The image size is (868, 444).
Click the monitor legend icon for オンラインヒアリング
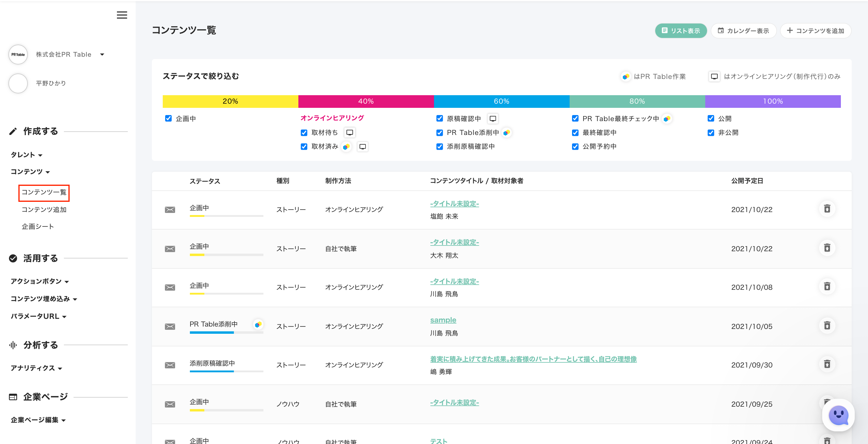tap(714, 77)
